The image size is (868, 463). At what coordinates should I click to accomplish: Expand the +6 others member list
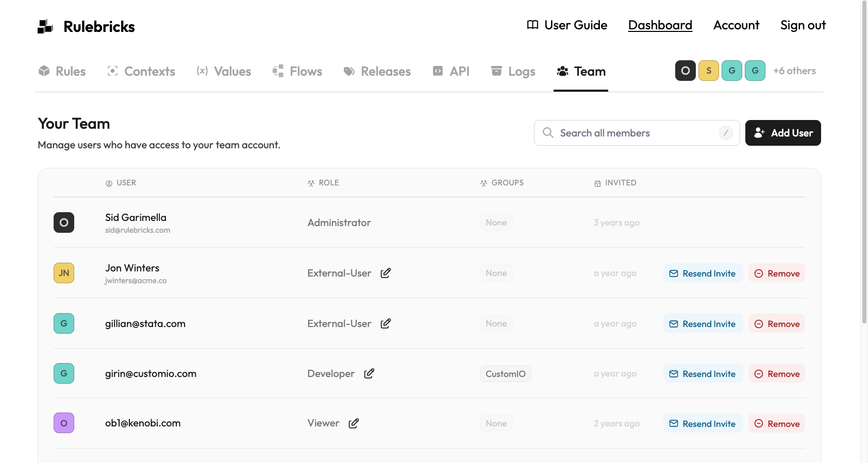[x=794, y=71]
